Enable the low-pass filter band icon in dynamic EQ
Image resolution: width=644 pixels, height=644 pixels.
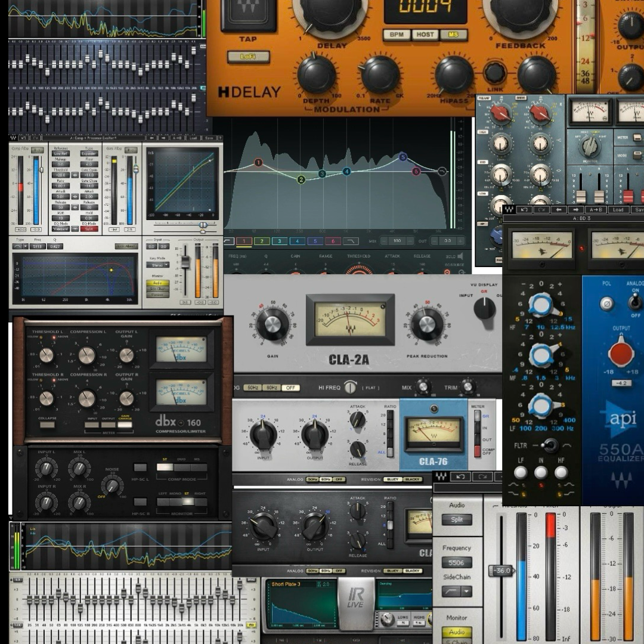tap(351, 241)
